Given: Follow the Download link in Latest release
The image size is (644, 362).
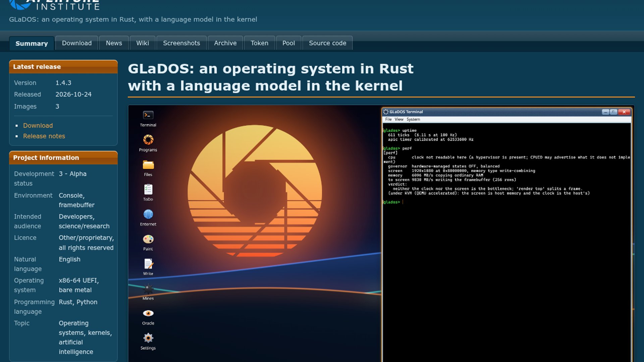Looking at the screenshot, I should click(x=38, y=125).
